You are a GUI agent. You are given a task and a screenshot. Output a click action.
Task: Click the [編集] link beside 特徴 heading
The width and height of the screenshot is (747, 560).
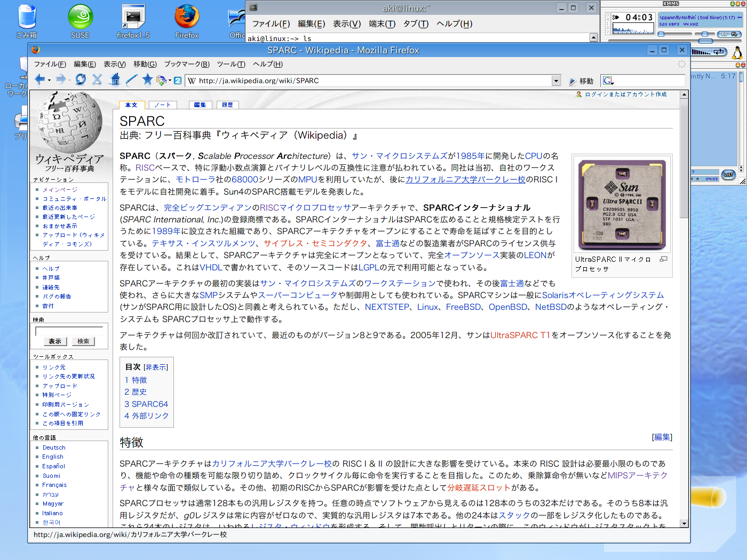(x=662, y=437)
